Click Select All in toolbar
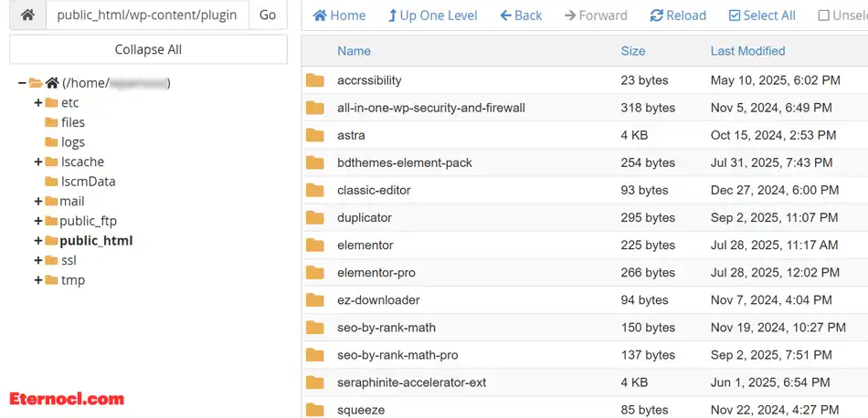Screen dimensions: 868x418 coord(762,16)
